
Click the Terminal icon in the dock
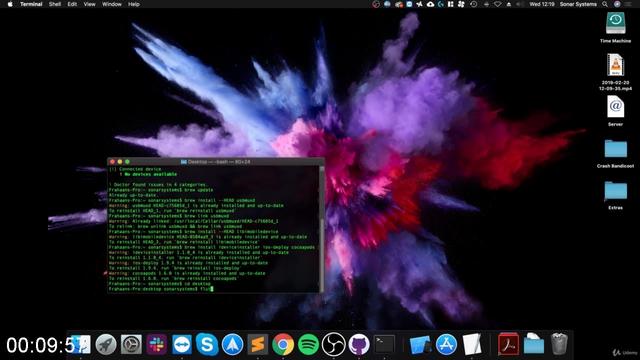[384, 344]
